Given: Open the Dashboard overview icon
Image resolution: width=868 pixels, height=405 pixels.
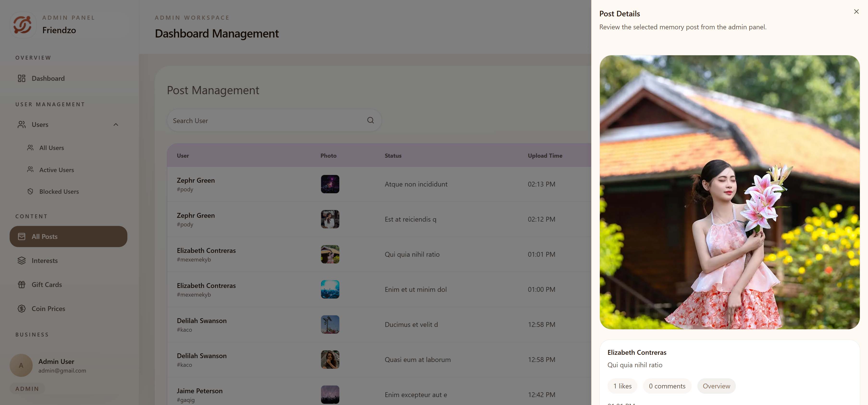Looking at the screenshot, I should [x=22, y=78].
